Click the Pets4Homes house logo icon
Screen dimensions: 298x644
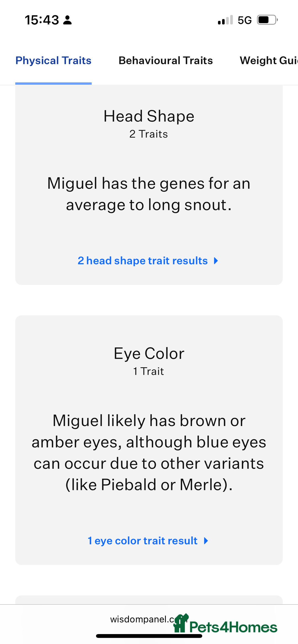pos(181,623)
